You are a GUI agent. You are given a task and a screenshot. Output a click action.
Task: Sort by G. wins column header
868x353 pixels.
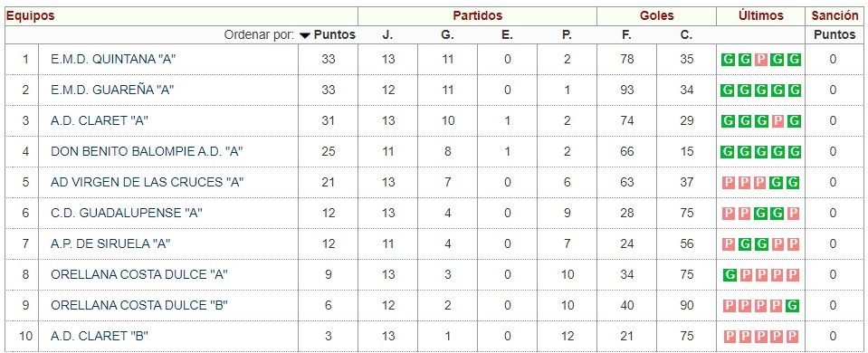(x=447, y=35)
